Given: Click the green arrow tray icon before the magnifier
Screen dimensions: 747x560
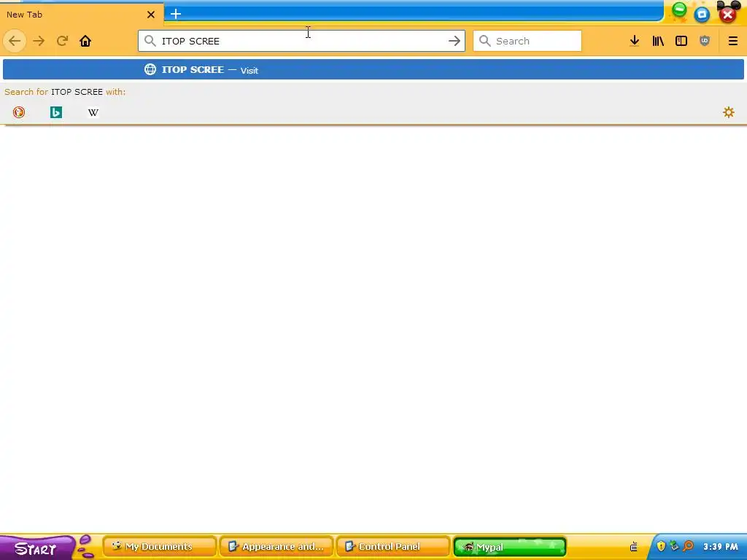Looking at the screenshot, I should point(674,546).
